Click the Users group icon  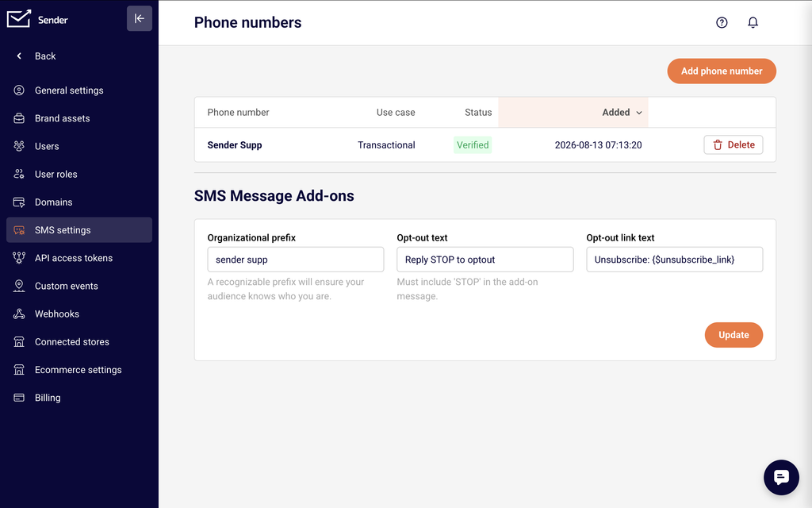[x=19, y=146]
